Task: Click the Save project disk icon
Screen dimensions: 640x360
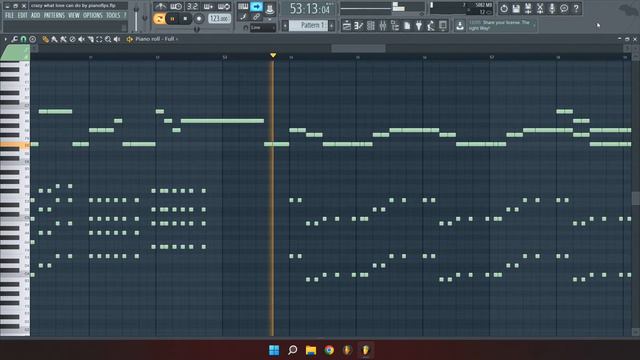Action: [516, 8]
